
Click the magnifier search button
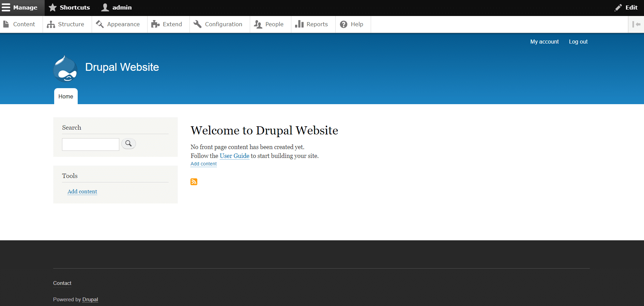[x=128, y=144]
